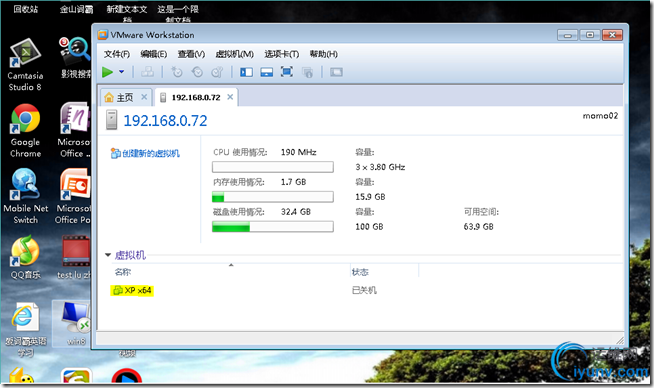
Task: Toggle the library sidebar view icon
Action: pyautogui.click(x=246, y=72)
